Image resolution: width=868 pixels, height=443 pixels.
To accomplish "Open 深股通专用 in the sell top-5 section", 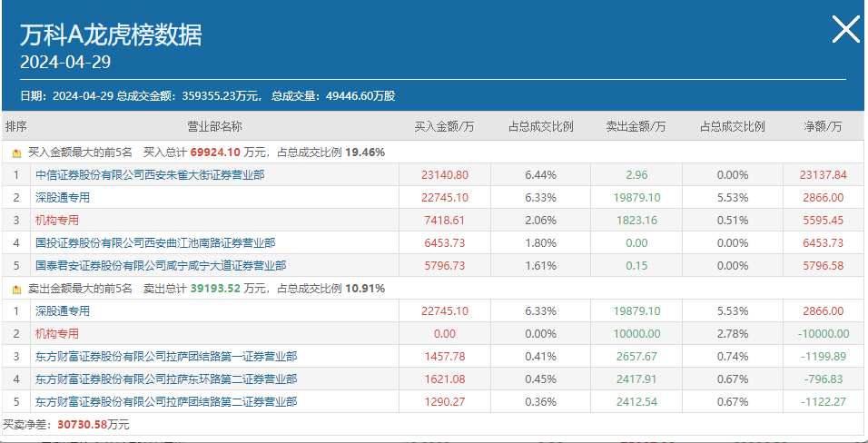I will 62,311.
